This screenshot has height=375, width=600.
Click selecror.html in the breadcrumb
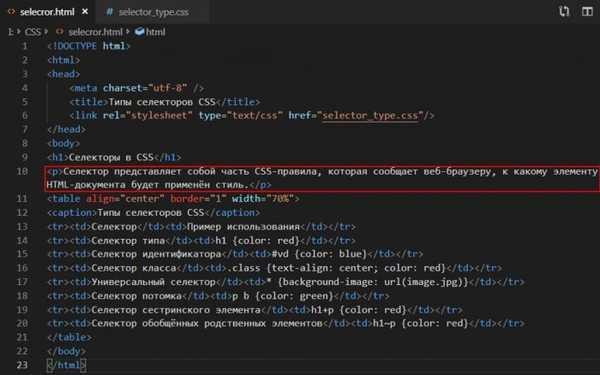click(x=95, y=32)
